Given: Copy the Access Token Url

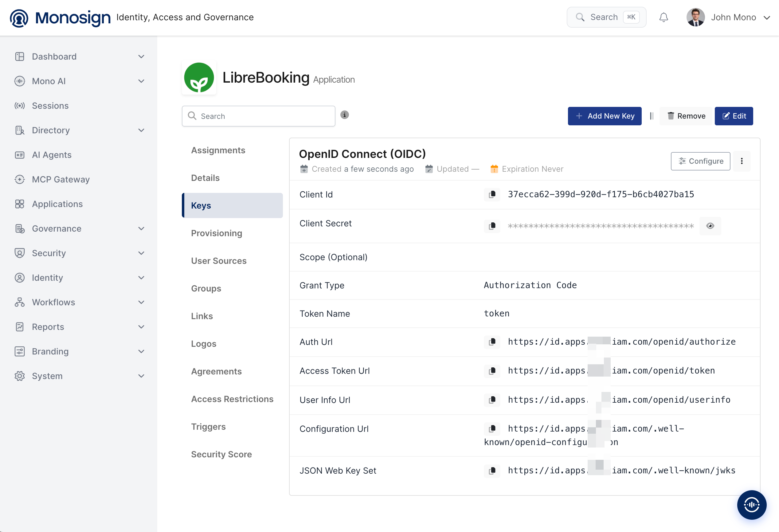Looking at the screenshot, I should tap(492, 371).
